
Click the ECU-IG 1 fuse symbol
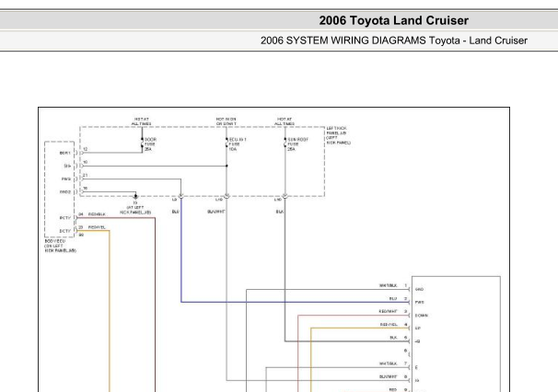point(227,144)
